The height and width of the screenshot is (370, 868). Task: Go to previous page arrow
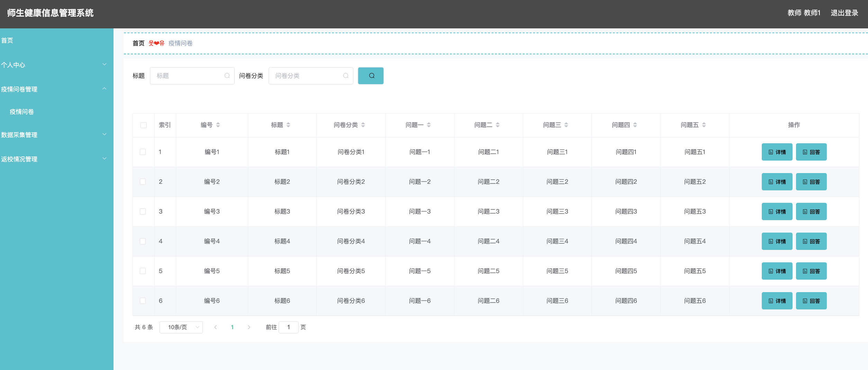[216, 327]
